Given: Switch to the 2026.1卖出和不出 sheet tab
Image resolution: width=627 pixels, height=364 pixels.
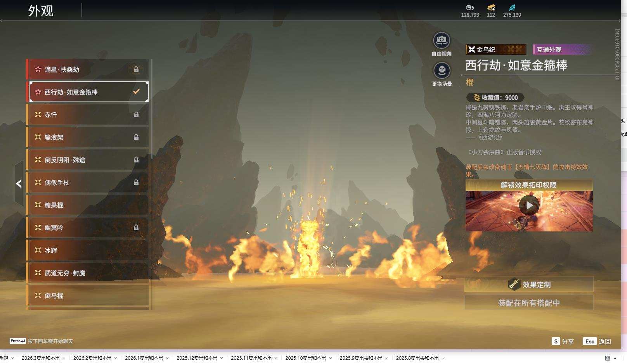Looking at the screenshot, I should (144, 358).
